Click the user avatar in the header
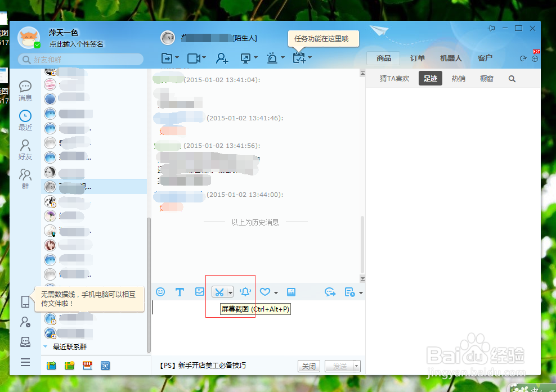 [x=28, y=38]
